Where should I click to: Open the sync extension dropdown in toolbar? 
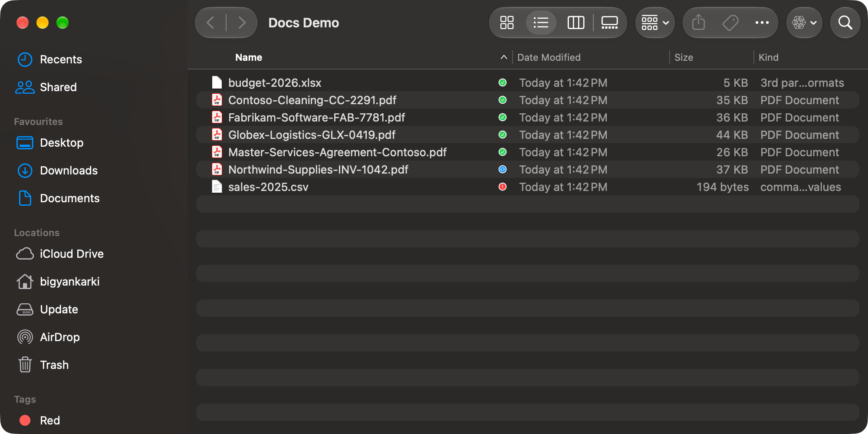tap(804, 23)
